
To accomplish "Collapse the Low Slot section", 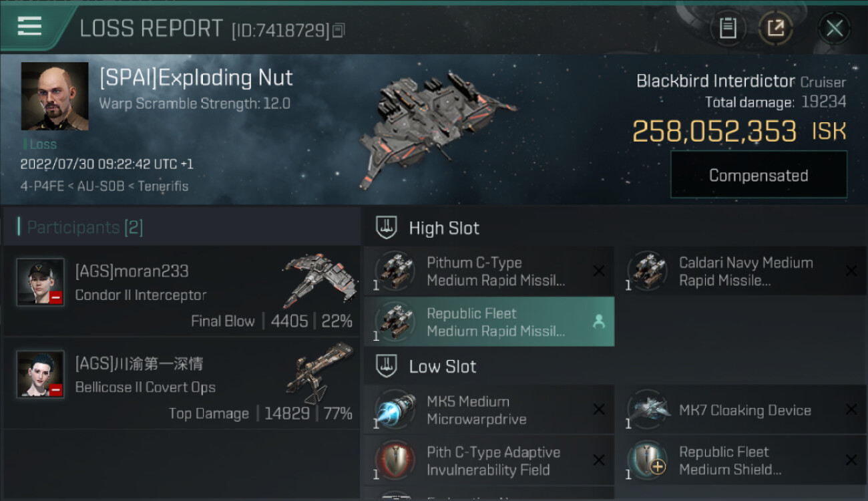I will 387,366.
